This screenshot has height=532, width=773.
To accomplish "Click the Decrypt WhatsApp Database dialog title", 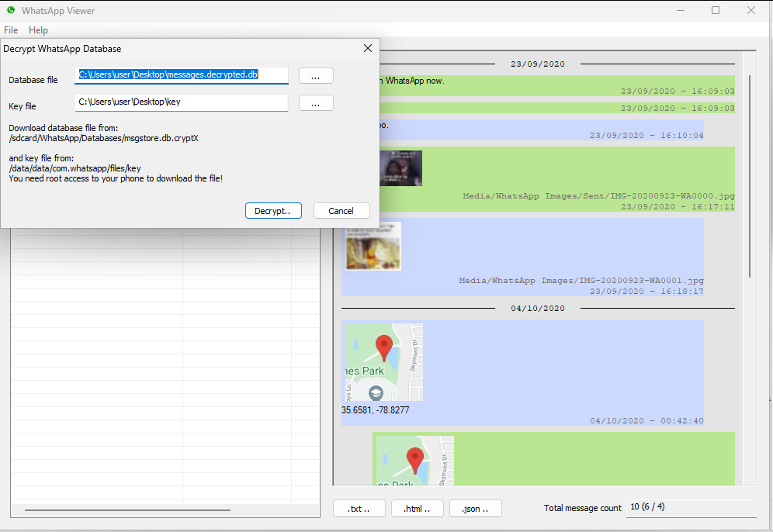I will (x=62, y=49).
